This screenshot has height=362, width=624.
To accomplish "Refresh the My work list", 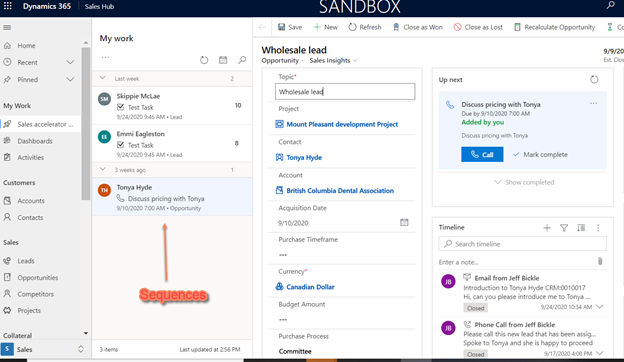I will (x=204, y=60).
